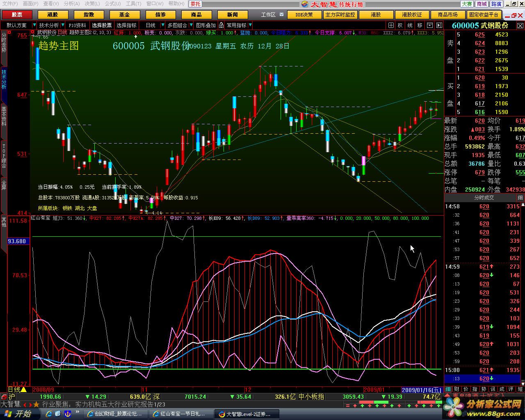
Task: Open the 港股权证 workspace tab
Action: [412, 14]
